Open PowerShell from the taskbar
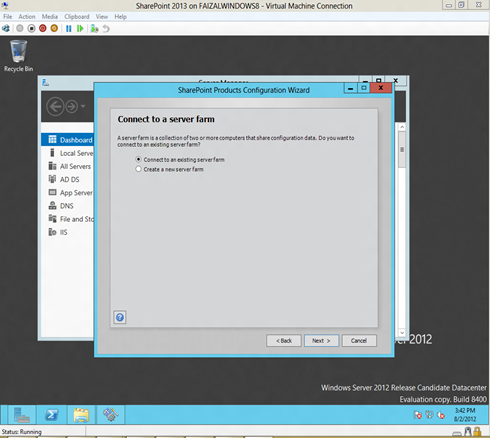The image size is (490, 438). click(52, 415)
